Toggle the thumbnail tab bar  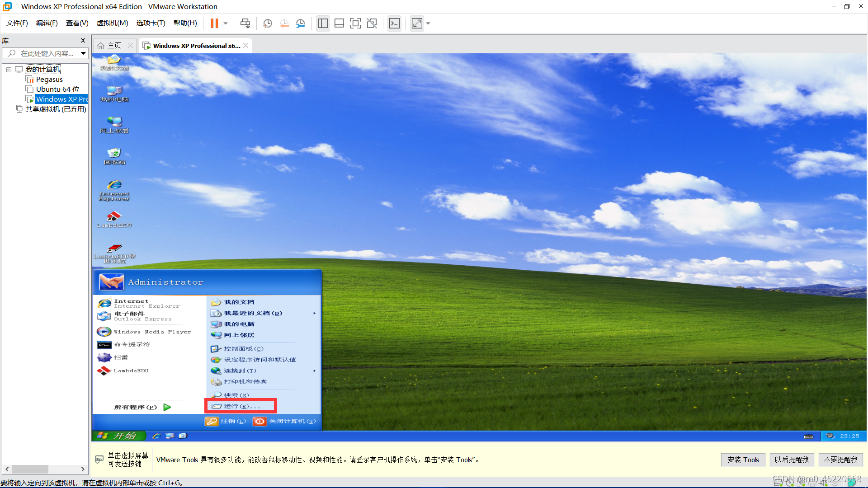coord(339,23)
